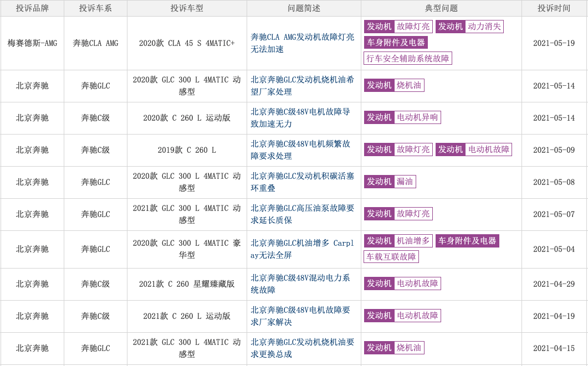Open complaint '北京奔驰GLC发动机积碳活塞环重叠'

(302, 182)
